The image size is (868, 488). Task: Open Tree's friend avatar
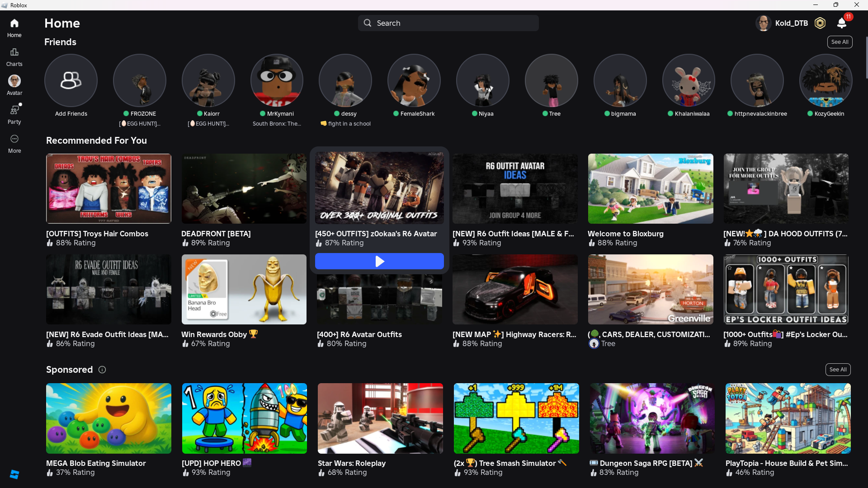click(552, 80)
